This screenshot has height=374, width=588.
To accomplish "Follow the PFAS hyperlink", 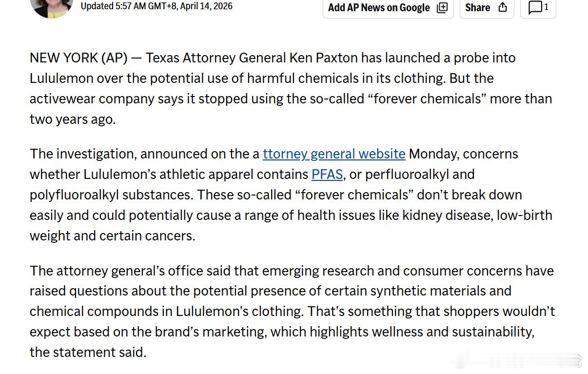I will (327, 174).
